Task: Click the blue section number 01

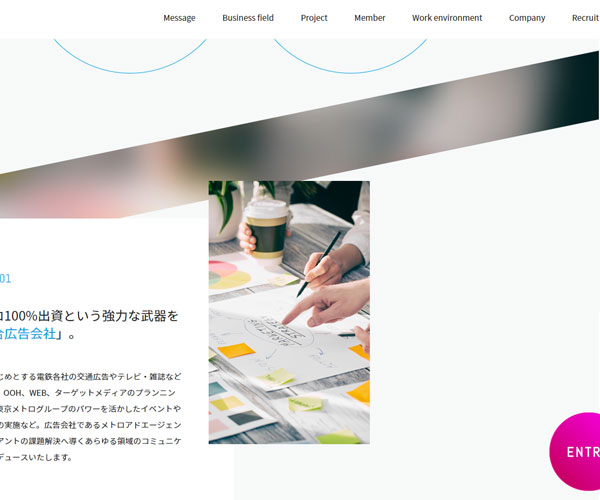Action: [5, 279]
